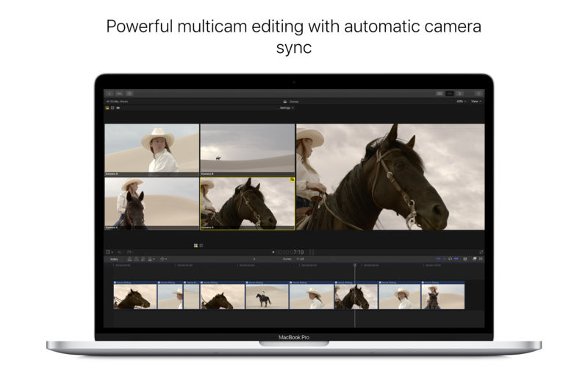Open the transitions browser icon
This screenshot has width=588, height=368.
pyautogui.click(x=481, y=259)
